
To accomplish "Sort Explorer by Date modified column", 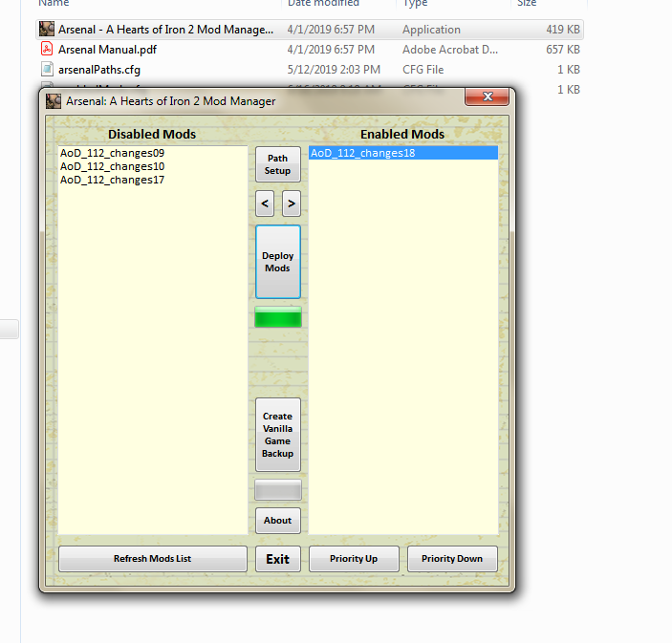I will [x=323, y=3].
